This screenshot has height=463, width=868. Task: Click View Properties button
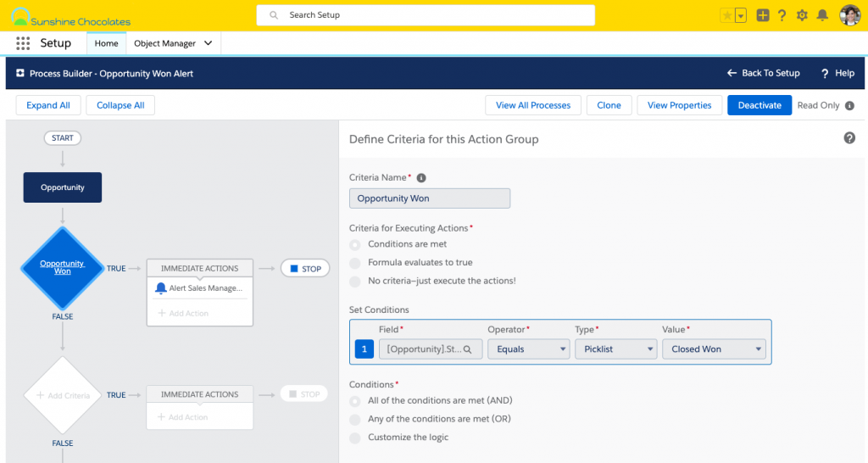[x=679, y=105]
